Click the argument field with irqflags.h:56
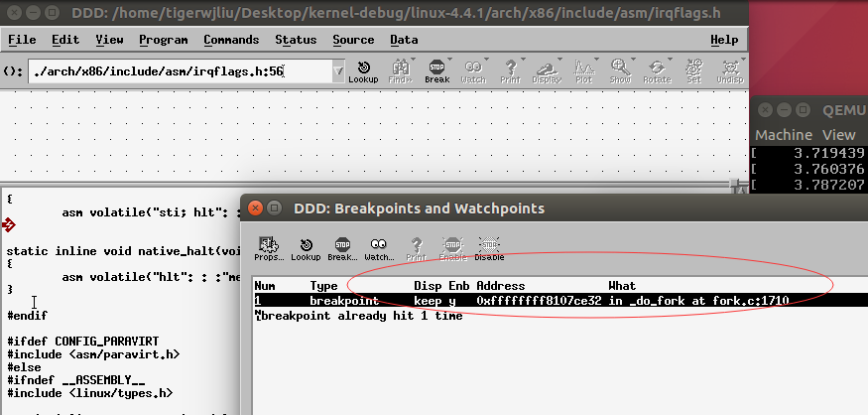Viewport: 868px width, 415px height. coord(180,71)
